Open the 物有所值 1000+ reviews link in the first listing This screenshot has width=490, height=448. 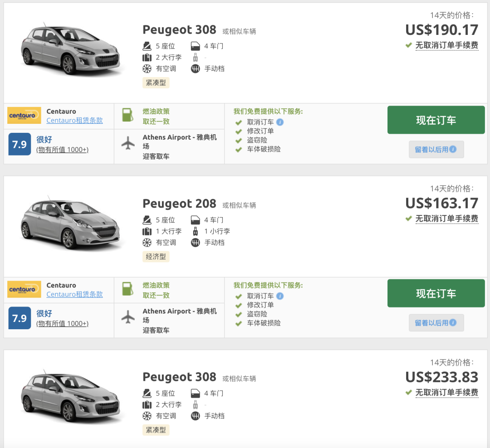[x=62, y=150]
